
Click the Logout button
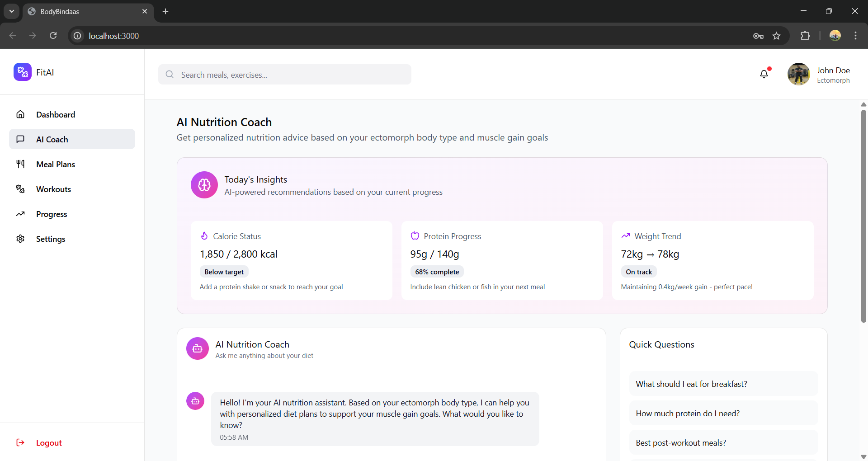(x=48, y=443)
